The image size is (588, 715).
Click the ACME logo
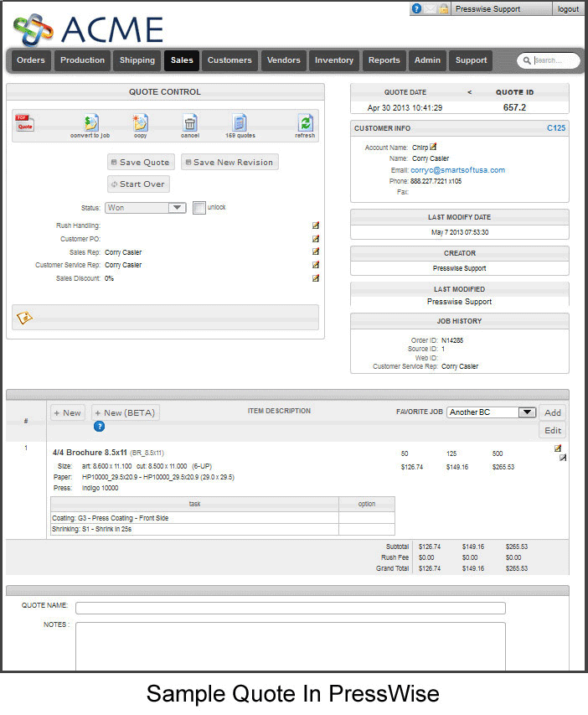pyautogui.click(x=88, y=30)
